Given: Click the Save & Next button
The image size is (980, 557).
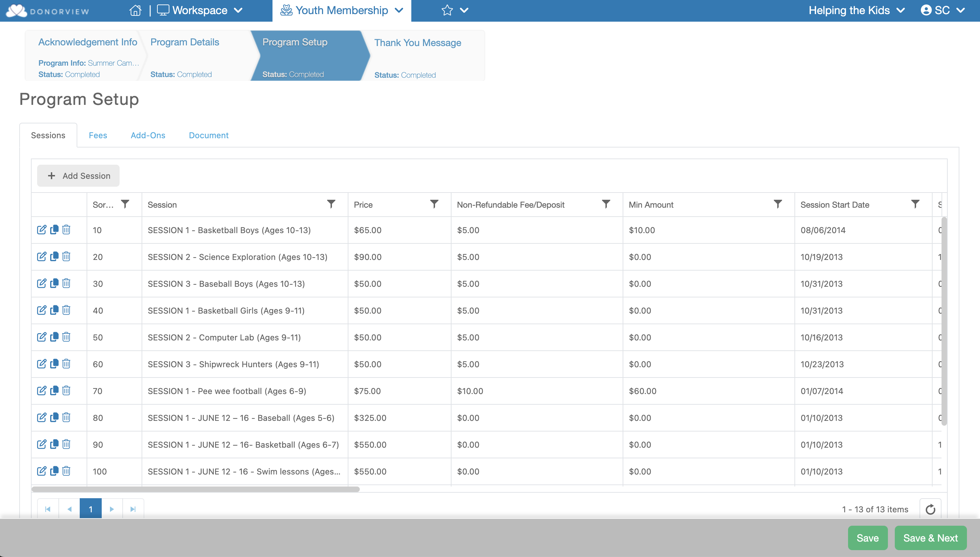Looking at the screenshot, I should click(930, 538).
